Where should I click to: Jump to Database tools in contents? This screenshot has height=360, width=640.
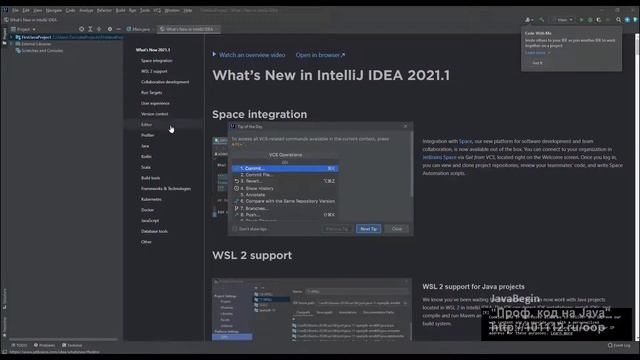[154, 231]
